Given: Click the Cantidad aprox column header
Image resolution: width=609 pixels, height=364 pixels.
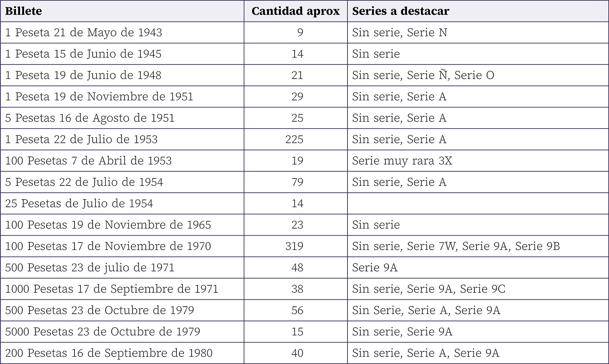Looking at the screenshot, I should coord(295,11).
